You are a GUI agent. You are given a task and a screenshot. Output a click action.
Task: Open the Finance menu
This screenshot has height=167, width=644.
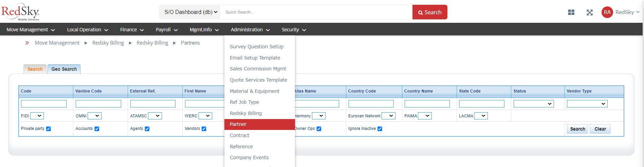point(132,30)
